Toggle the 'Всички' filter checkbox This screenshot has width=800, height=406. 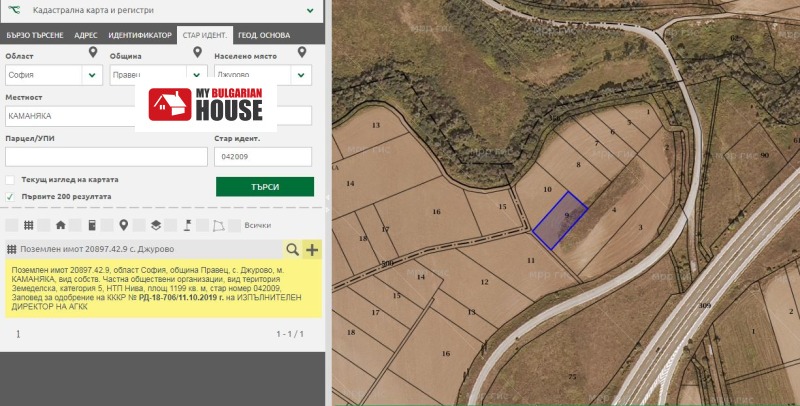tap(234, 225)
